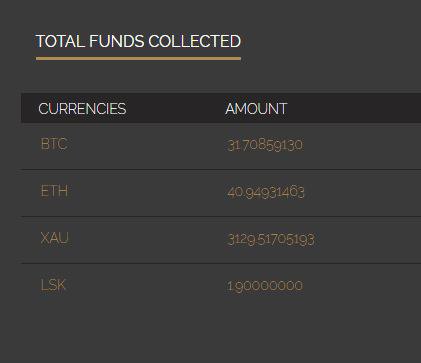Click the divider below the XAU row
The width and height of the screenshot is (421, 363).
tap(221, 264)
